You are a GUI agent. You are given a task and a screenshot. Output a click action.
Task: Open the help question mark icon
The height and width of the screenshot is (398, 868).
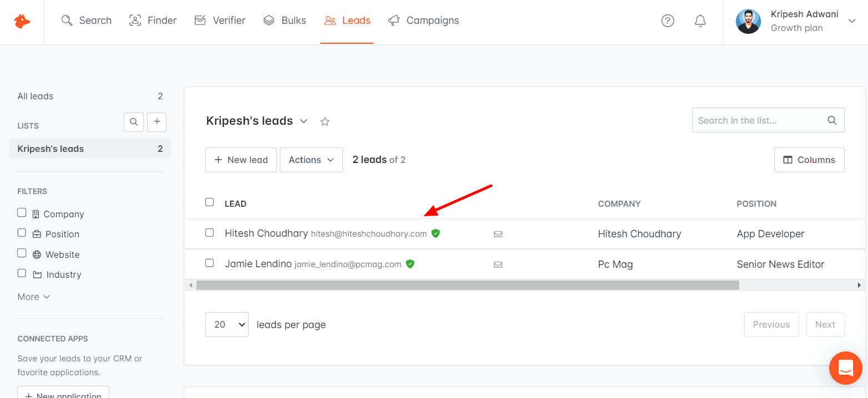(668, 21)
